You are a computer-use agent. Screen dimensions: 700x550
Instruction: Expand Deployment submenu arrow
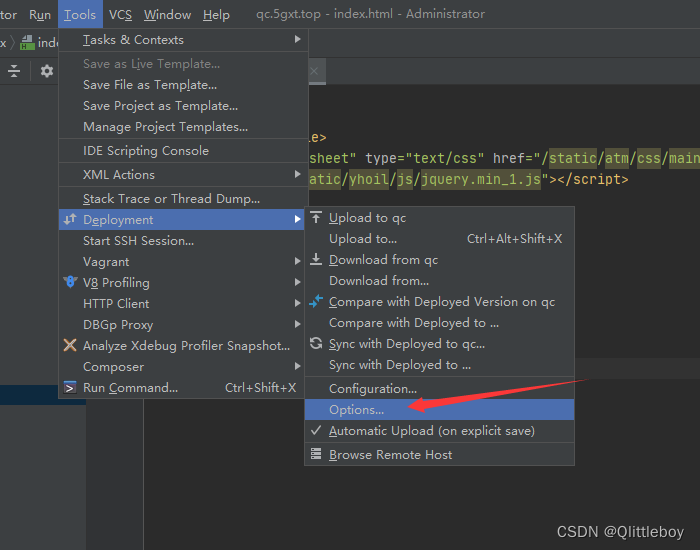pyautogui.click(x=297, y=219)
